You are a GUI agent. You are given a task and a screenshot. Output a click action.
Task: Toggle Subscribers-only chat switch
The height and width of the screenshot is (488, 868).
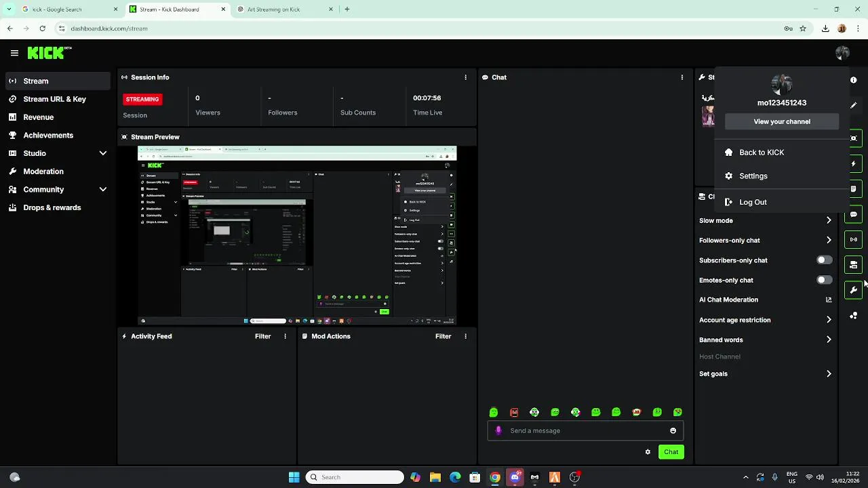point(824,260)
